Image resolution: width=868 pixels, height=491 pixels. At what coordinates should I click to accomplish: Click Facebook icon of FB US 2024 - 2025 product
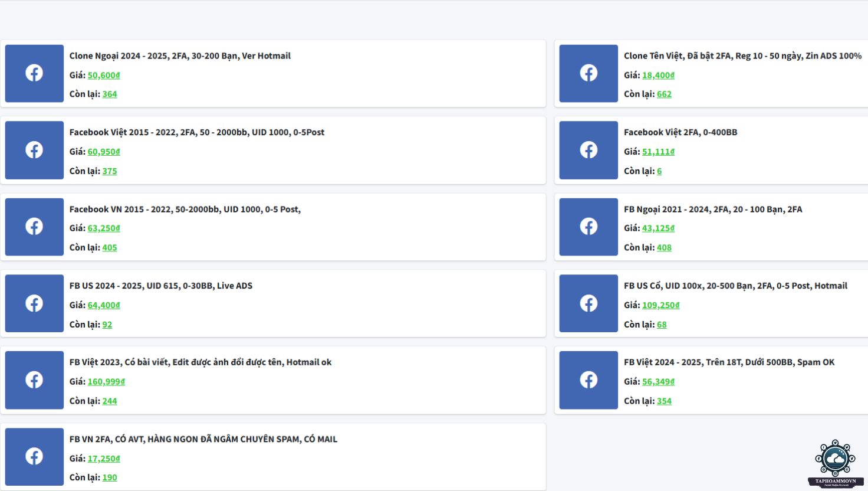[34, 303]
